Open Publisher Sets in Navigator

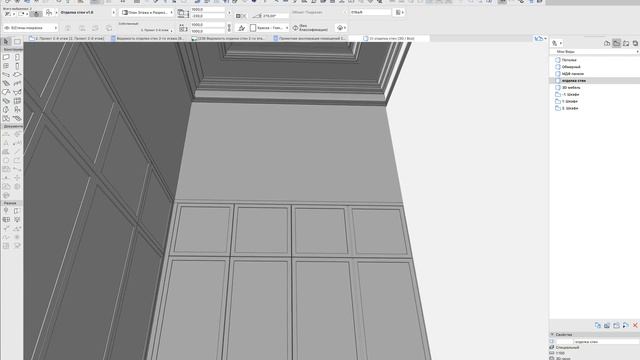(x=635, y=43)
